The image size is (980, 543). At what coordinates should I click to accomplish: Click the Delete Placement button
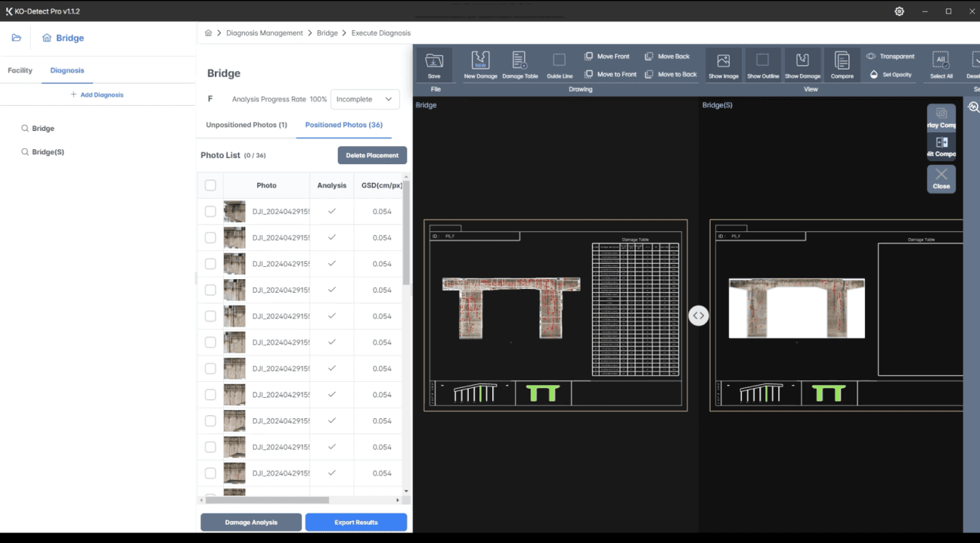[372, 155]
